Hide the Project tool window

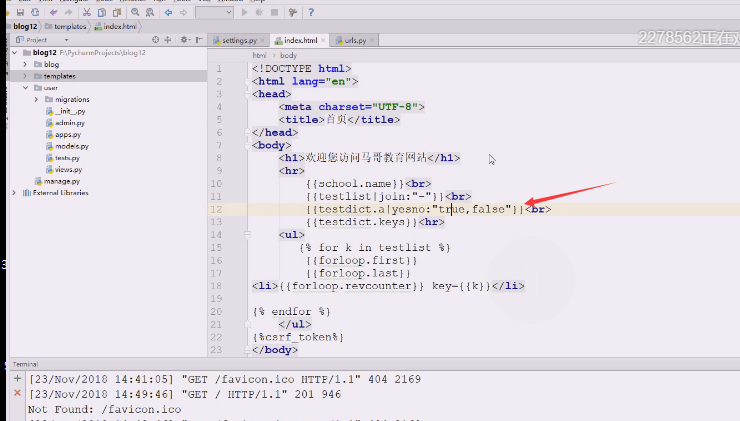199,40
